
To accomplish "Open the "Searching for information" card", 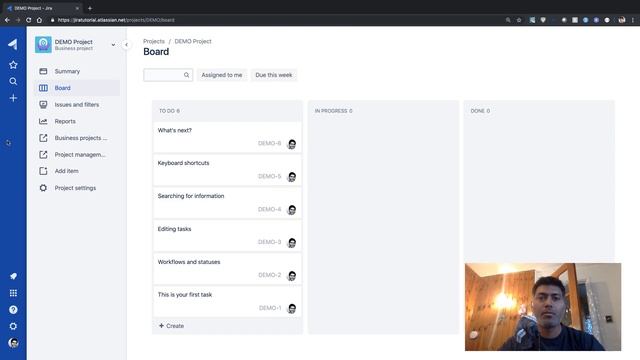I will [227, 203].
